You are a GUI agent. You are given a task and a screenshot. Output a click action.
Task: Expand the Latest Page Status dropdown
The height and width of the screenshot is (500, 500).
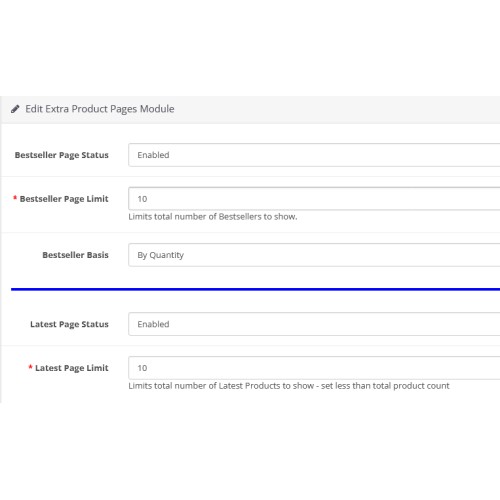[314, 324]
